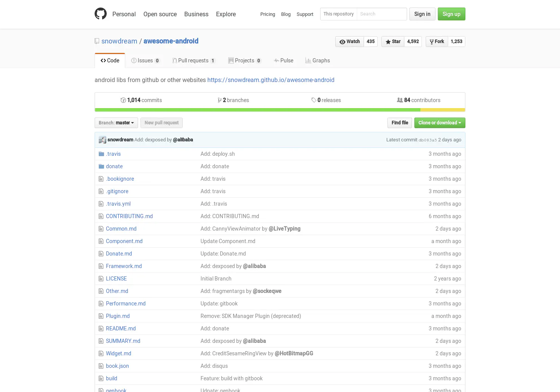Open the Personal menu item

pyautogui.click(x=124, y=14)
